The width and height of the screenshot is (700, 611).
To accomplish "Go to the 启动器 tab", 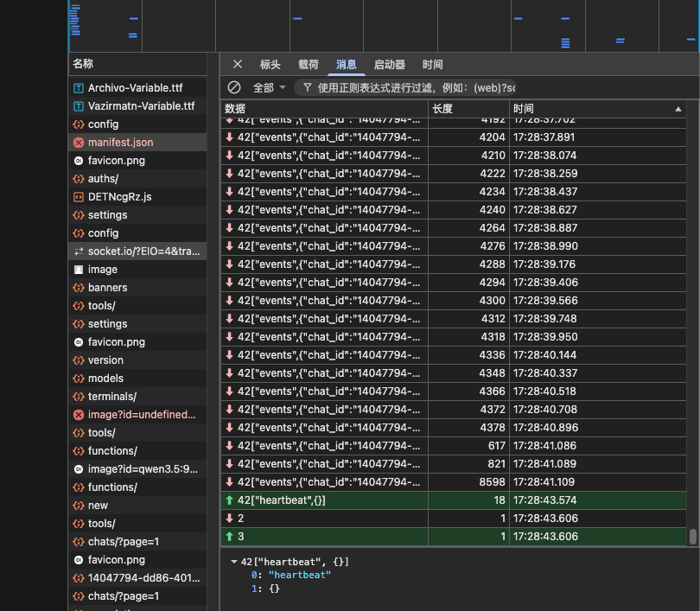I will click(389, 64).
